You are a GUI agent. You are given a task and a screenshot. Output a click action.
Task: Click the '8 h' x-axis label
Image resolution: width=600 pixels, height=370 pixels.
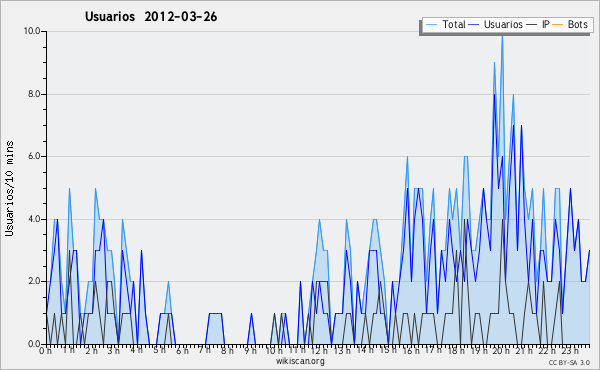tap(227, 351)
